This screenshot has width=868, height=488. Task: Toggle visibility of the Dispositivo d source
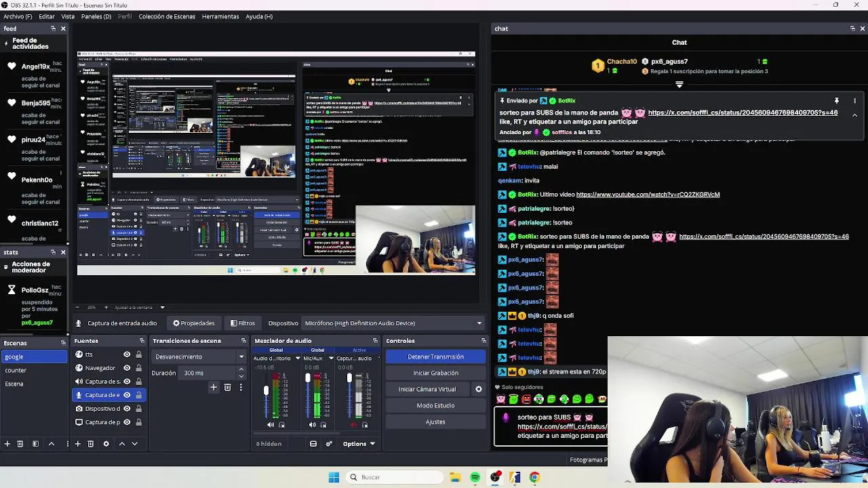(127, 409)
